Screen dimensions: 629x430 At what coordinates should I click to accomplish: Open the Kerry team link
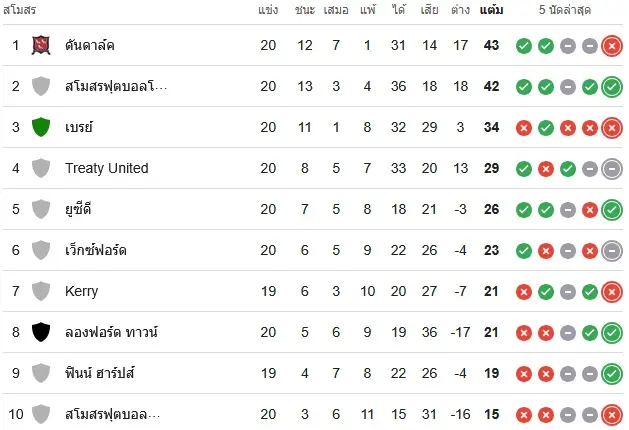[81, 291]
